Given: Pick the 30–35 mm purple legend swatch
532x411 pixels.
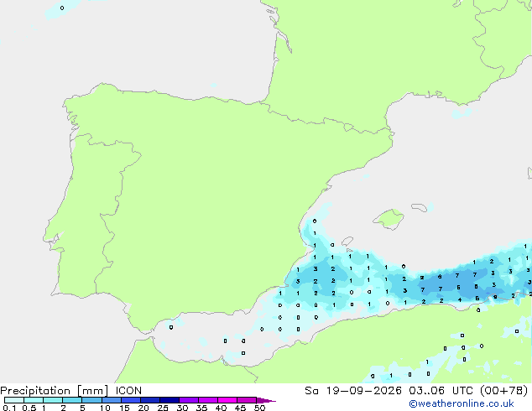Looking at the screenshot, I should coord(189,400).
